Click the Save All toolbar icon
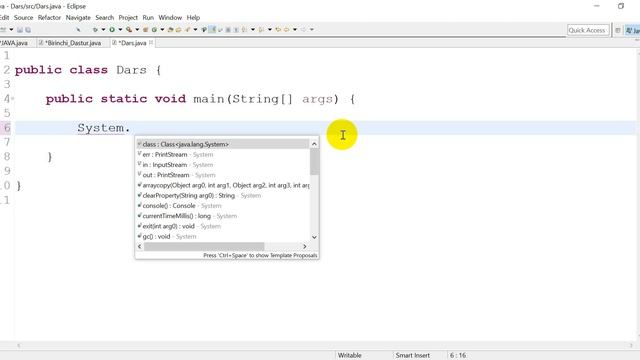640x360 pixels. (x=28, y=30)
